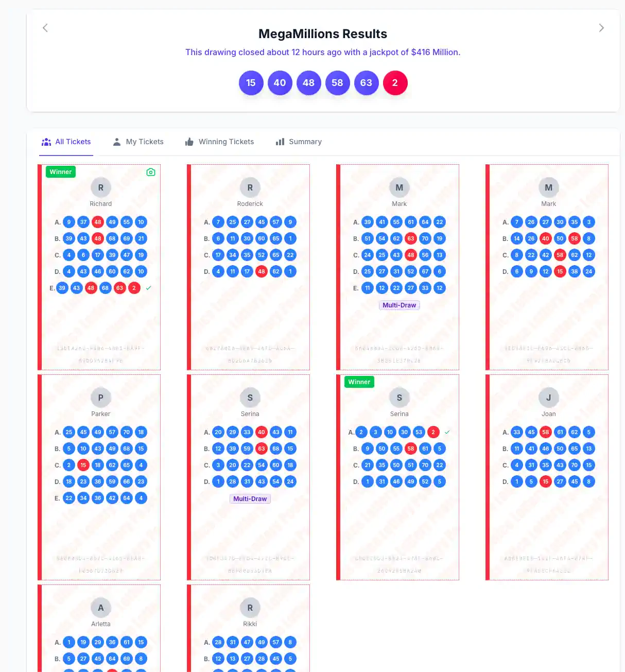Click Roderick's avatar circle

click(250, 187)
